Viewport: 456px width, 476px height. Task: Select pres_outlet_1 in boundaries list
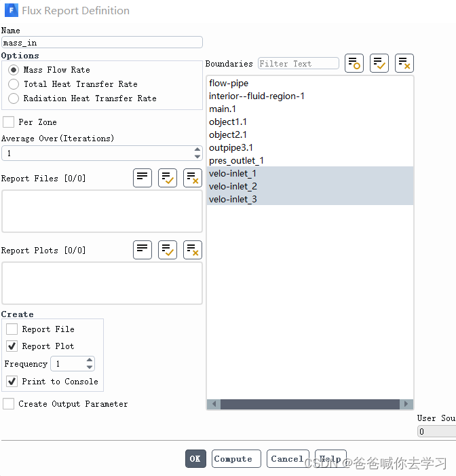click(236, 160)
